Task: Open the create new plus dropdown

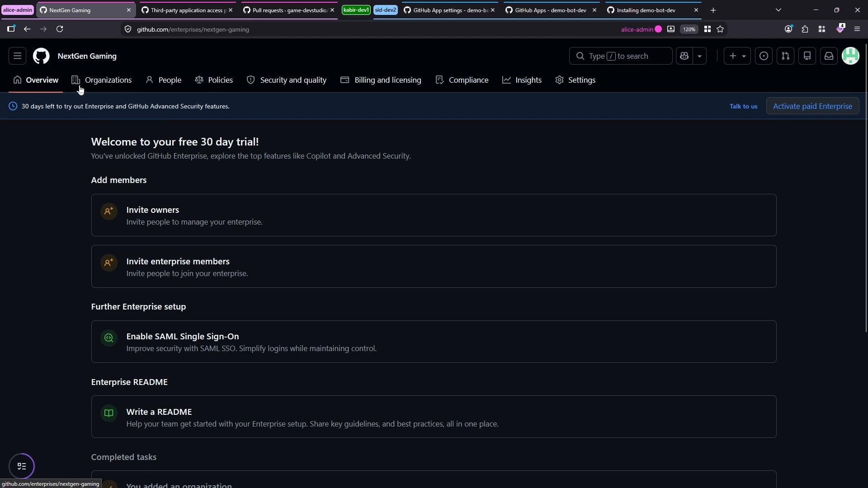Action: click(x=737, y=56)
